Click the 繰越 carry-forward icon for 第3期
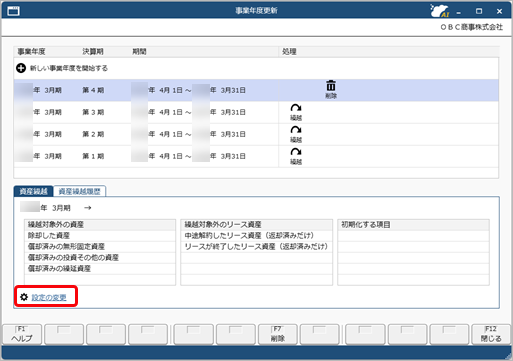Screen dimensions: 513x361 (x=296, y=112)
